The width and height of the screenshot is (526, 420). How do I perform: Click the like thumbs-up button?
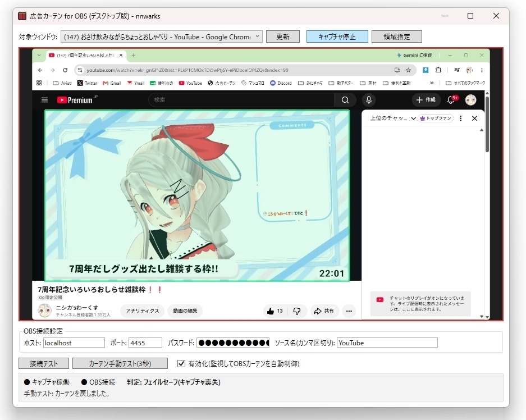point(275,311)
